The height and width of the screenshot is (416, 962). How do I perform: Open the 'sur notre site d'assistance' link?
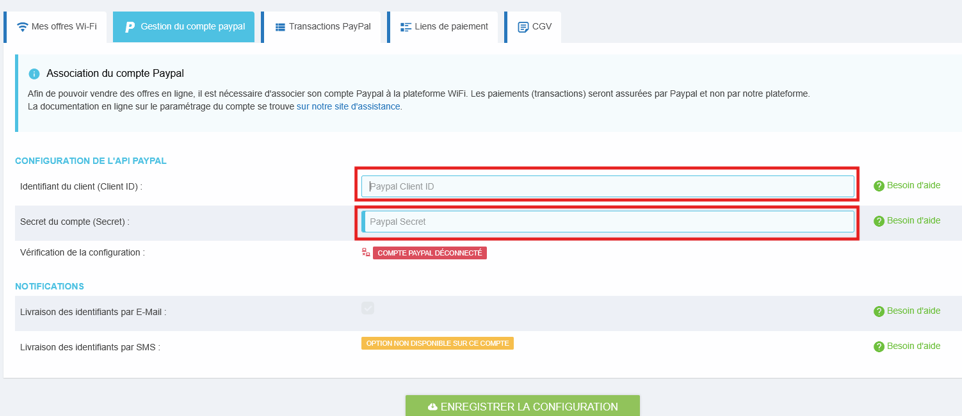349,106
